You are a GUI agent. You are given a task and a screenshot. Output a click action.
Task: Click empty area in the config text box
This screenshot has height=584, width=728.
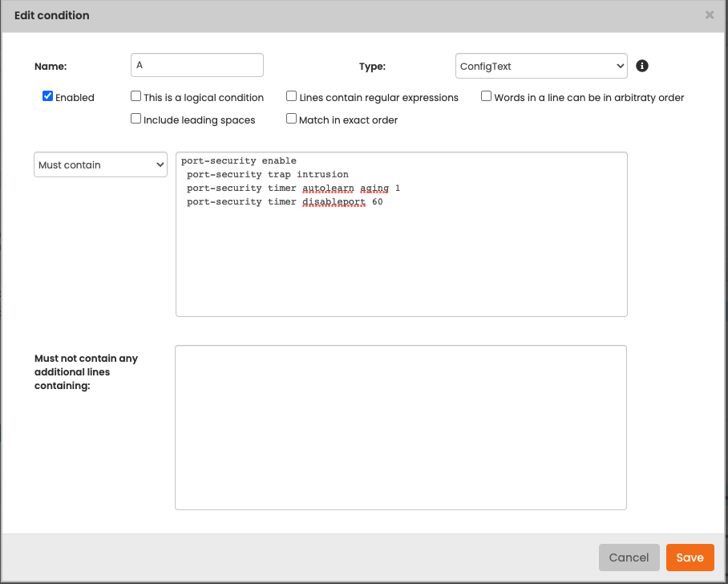[401, 265]
